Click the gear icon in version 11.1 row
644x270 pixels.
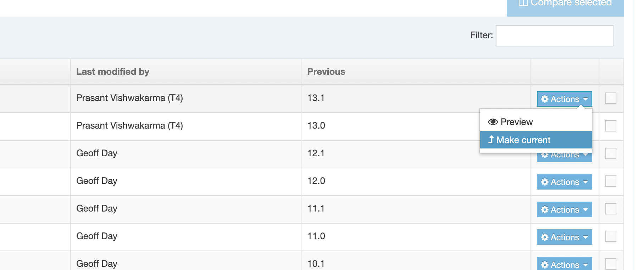coord(545,209)
